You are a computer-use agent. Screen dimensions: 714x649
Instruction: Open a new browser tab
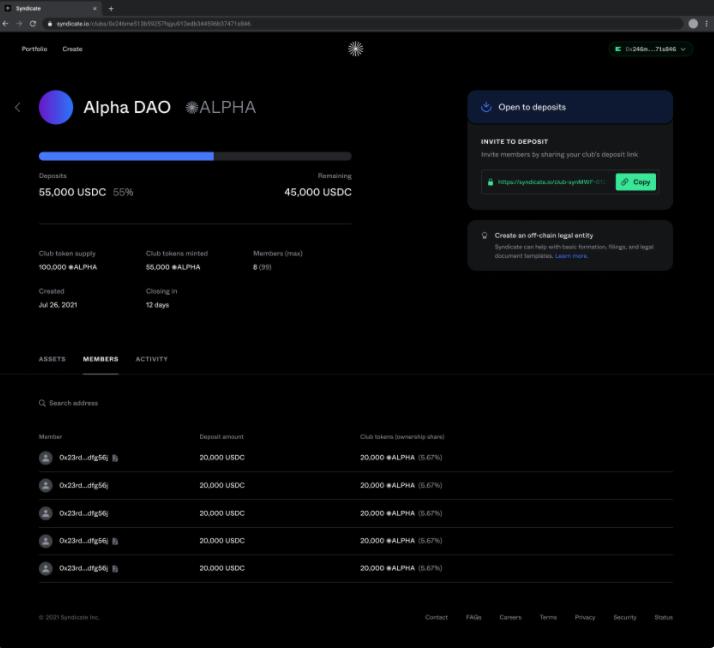pos(111,8)
